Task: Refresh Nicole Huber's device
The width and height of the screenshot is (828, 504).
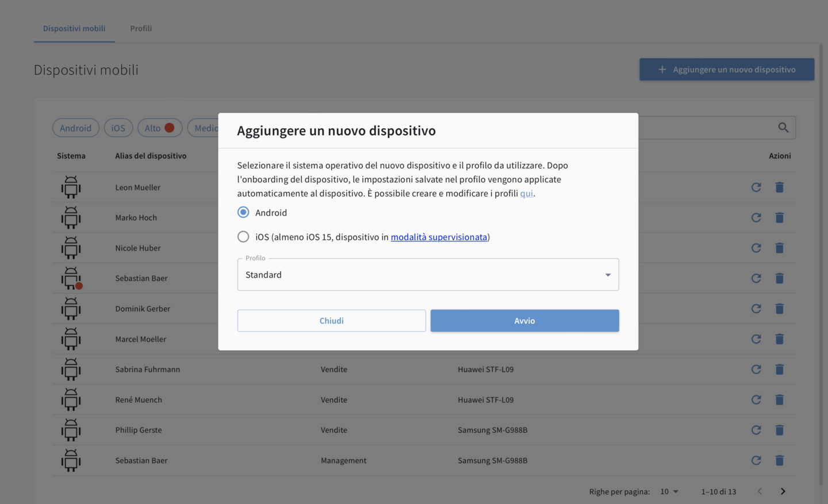Action: pyautogui.click(x=756, y=248)
